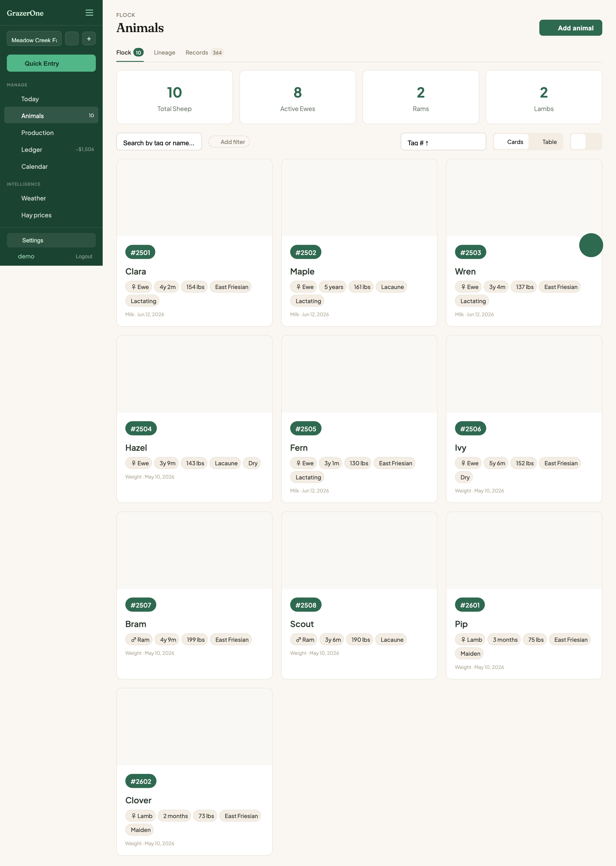The width and height of the screenshot is (616, 866).
Task: Open the Ledger page
Action: [51, 150]
